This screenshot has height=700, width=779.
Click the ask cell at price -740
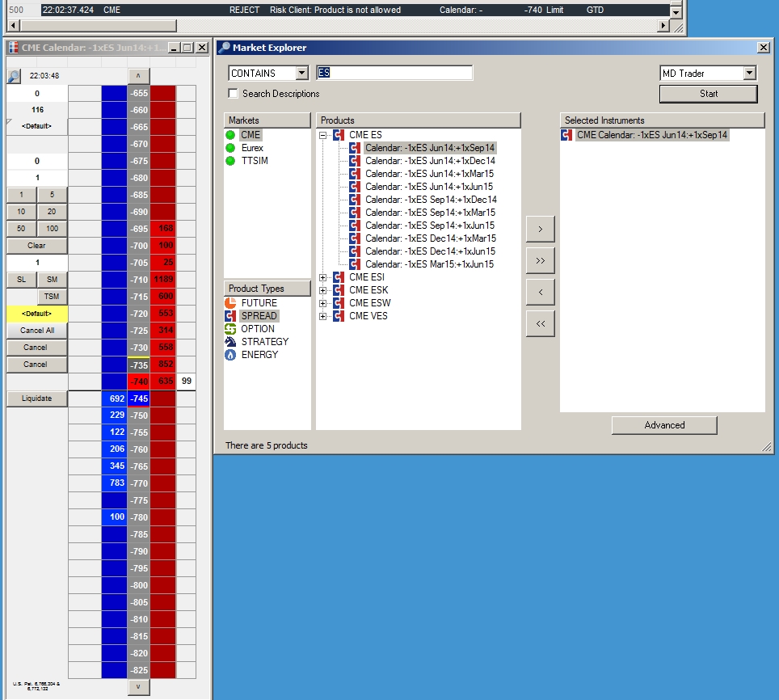(x=163, y=382)
